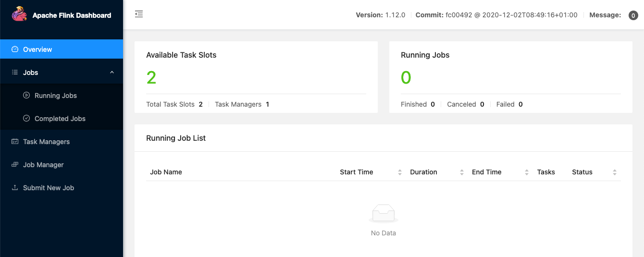Go to Completed Jobs page
The image size is (644, 257).
coord(60,118)
